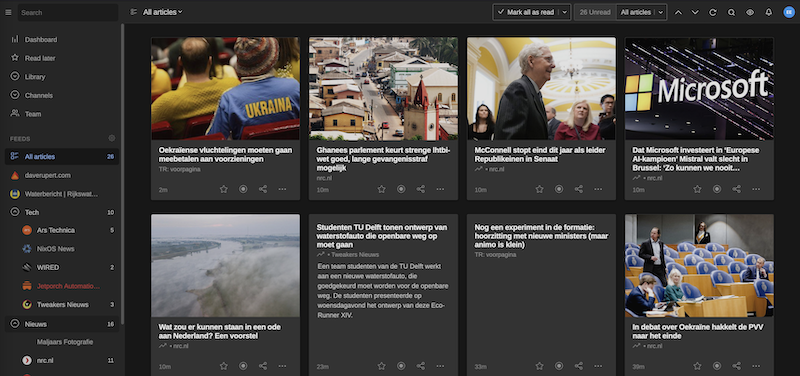Click Mark all as read button
The width and height of the screenshot is (800, 376).
[526, 12]
